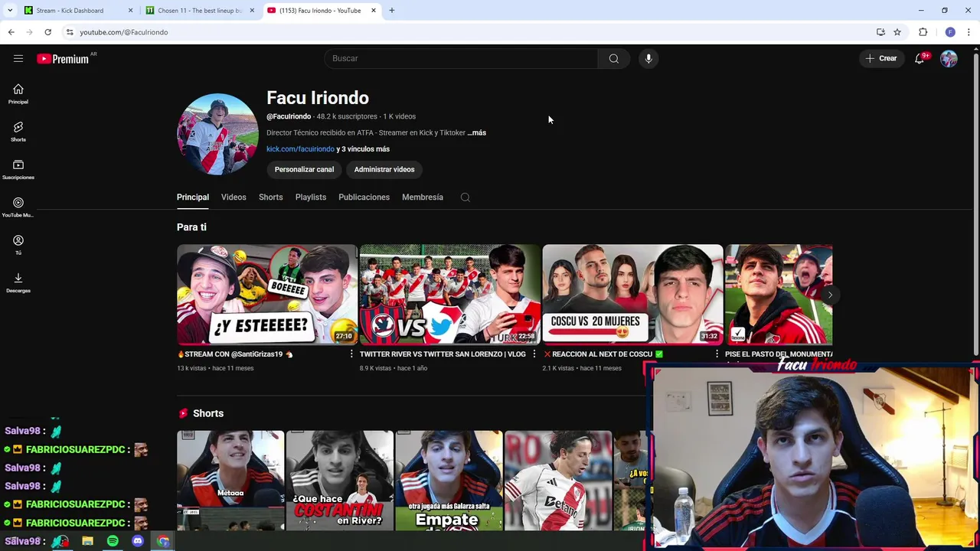Click the Buscar search field
Viewport: 980px width, 551px height.
coord(461,58)
